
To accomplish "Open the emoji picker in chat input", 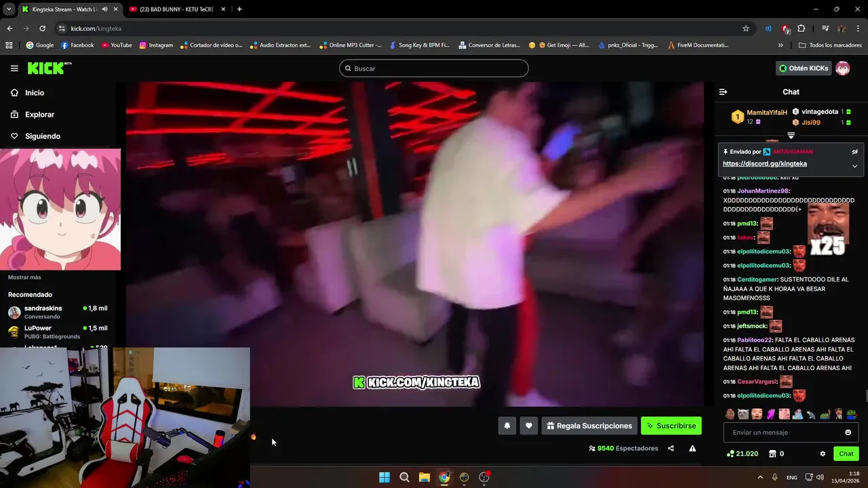I will pyautogui.click(x=848, y=432).
